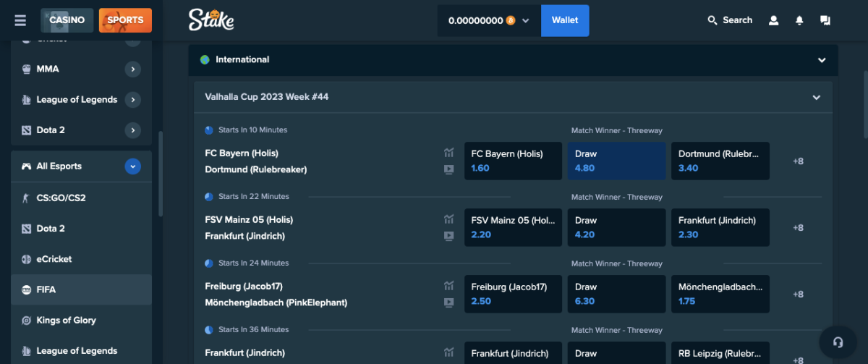868x364 pixels.
Task: Collapse the All Esports sidebar group
Action: click(132, 166)
